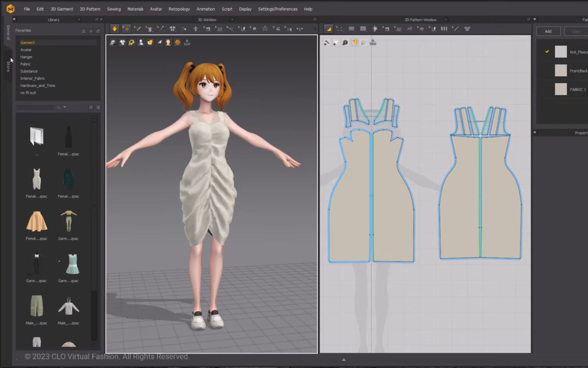Screen dimensions: 588x368
Task: Click the orange Simulate arrow tool
Action: (115, 29)
